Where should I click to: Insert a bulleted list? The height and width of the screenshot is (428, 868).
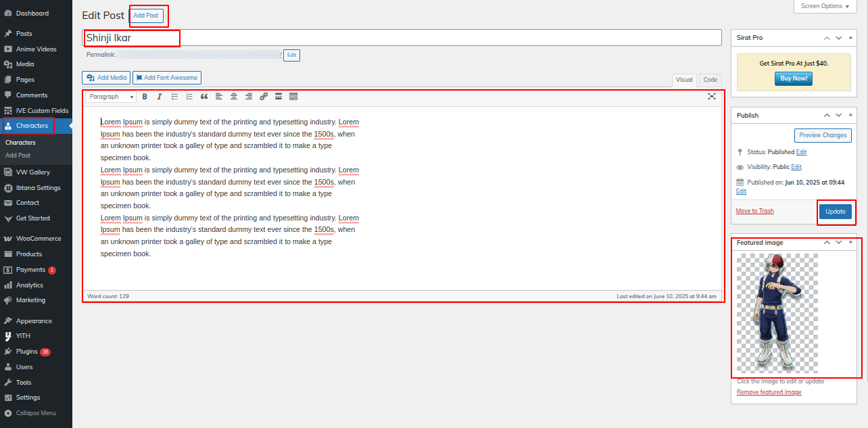pos(174,97)
